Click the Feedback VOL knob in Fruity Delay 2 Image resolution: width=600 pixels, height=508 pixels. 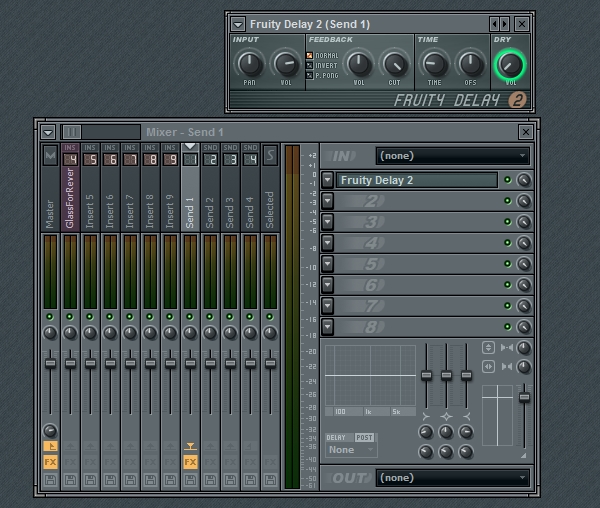(359, 64)
